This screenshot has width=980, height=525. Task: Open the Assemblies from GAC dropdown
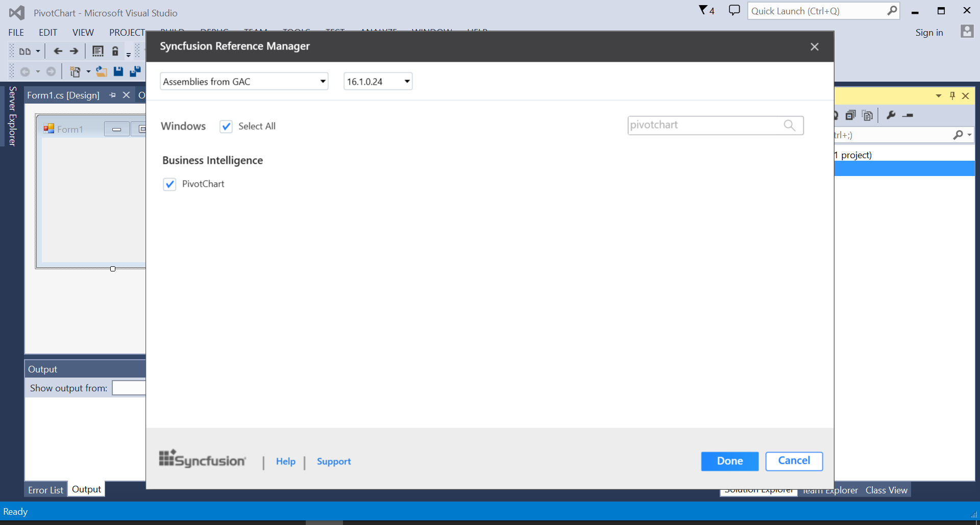coord(244,82)
